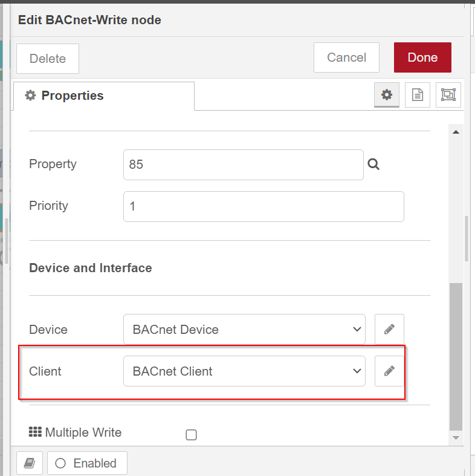Click scrollbar up arrow
Screen dimensions: 475x476
point(456,132)
